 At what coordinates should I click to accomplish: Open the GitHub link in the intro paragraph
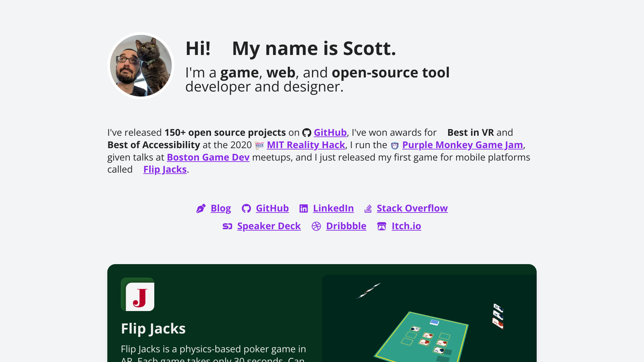click(x=330, y=132)
